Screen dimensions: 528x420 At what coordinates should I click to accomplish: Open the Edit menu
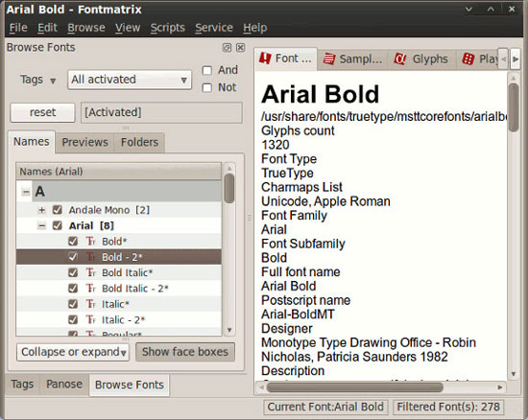tap(47, 28)
